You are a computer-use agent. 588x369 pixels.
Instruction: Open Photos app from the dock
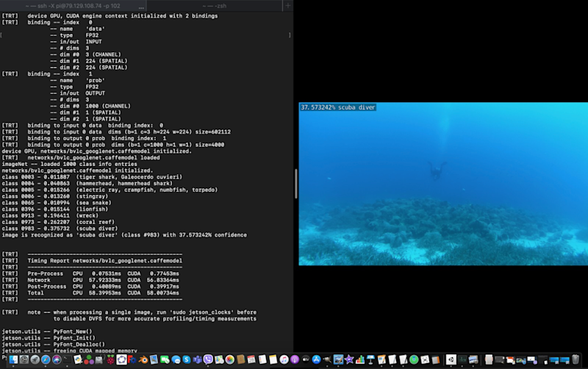229,360
